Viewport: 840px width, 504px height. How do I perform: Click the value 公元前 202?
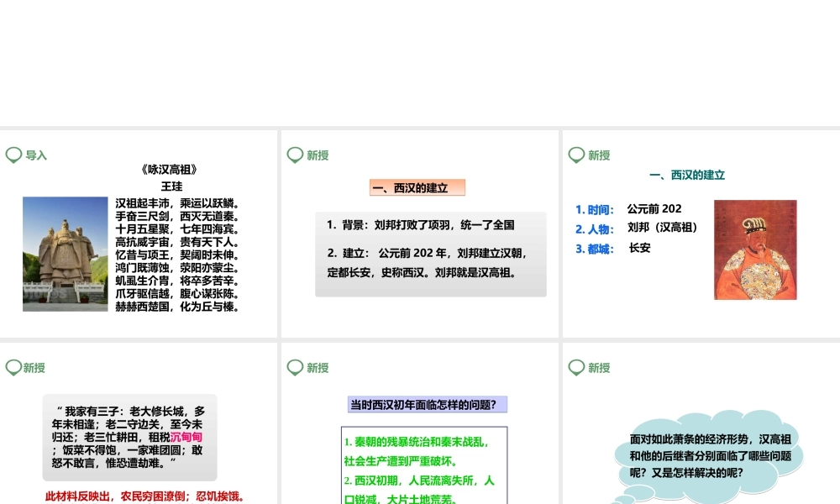tap(654, 208)
